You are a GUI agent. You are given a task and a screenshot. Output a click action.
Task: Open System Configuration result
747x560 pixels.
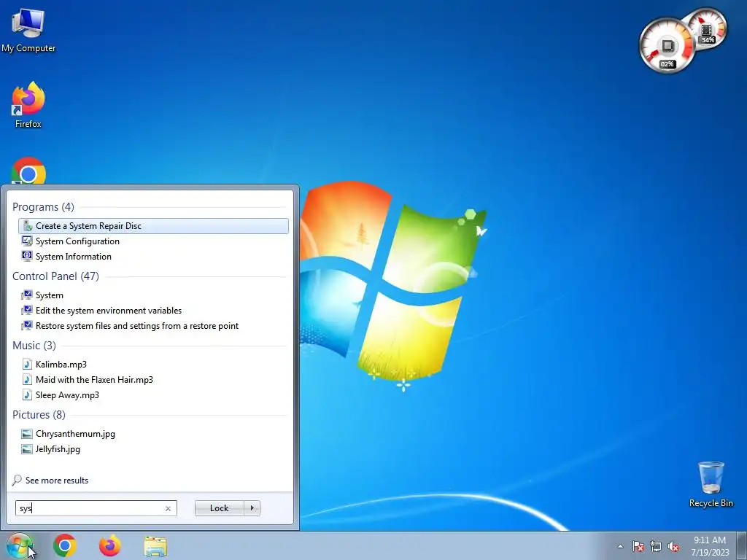[153, 241]
